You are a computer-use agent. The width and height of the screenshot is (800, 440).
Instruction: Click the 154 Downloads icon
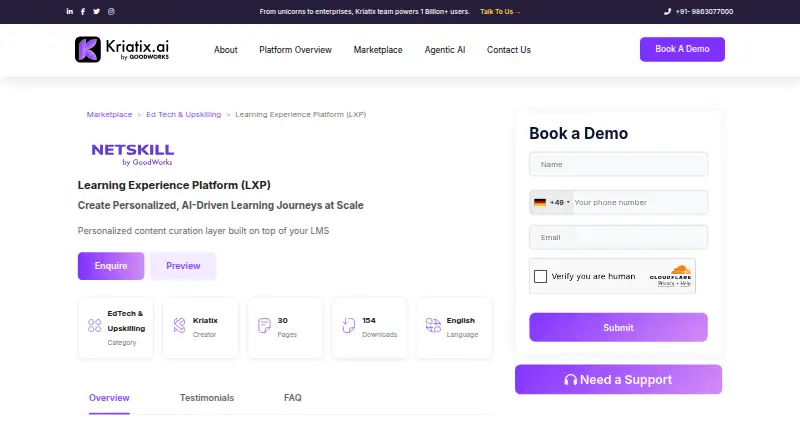[x=348, y=325]
